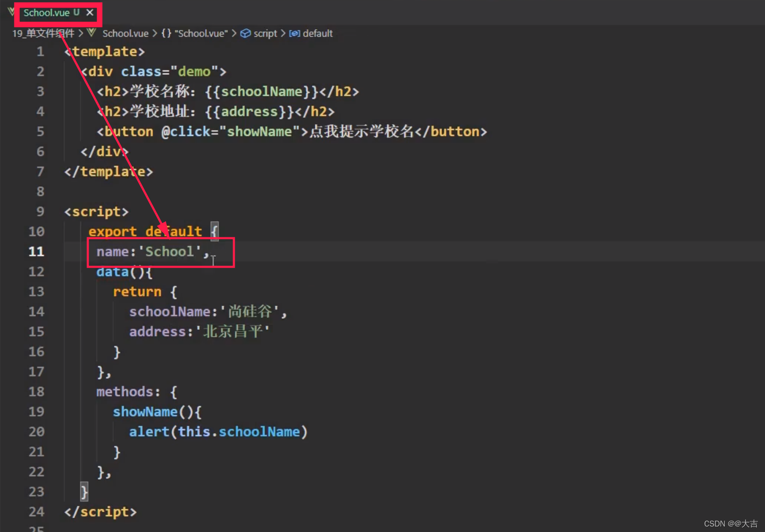This screenshot has height=532, width=765.
Task: Click the closing </div> tag
Action: [105, 152]
